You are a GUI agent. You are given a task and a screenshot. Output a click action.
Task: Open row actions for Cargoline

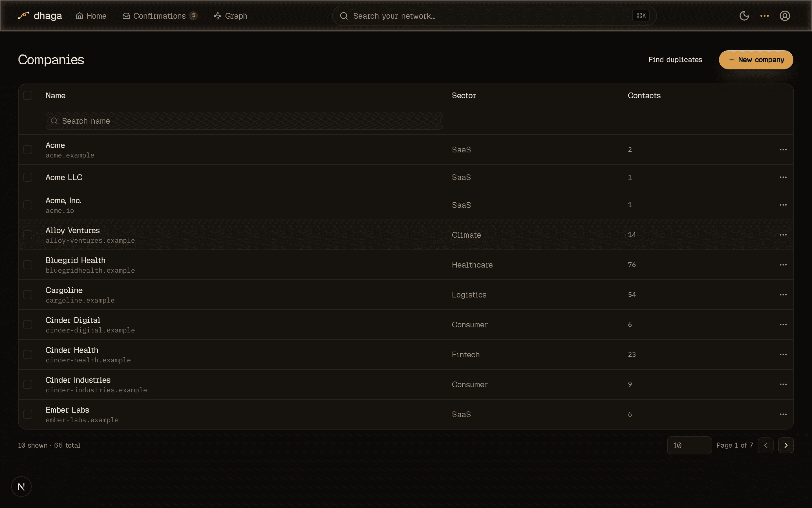tap(783, 295)
